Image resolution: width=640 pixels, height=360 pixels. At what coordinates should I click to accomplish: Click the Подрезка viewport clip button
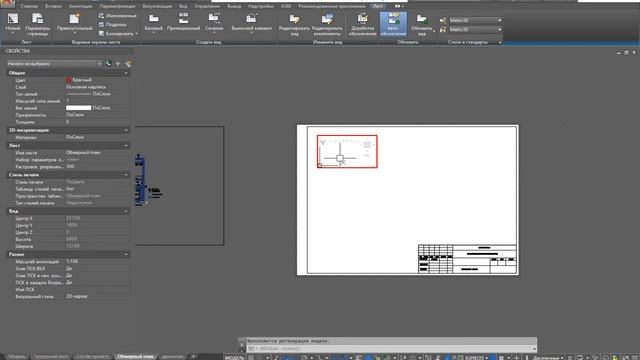click(113, 25)
